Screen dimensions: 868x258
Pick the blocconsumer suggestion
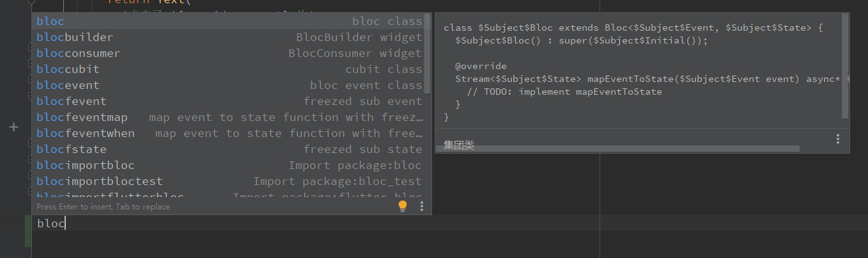click(229, 53)
